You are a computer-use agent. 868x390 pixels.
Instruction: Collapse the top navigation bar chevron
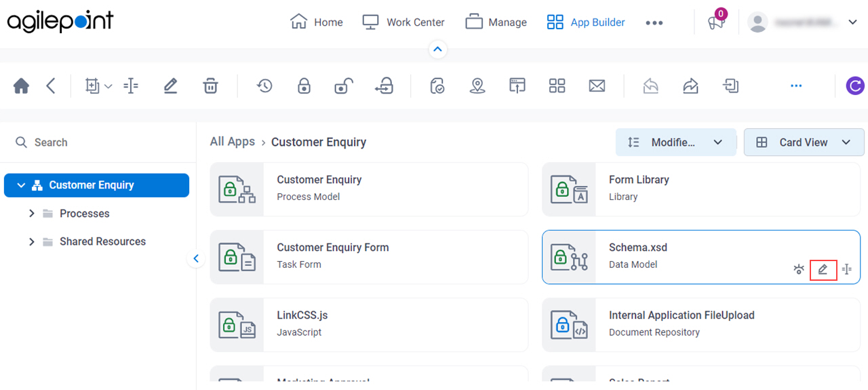pos(437,50)
